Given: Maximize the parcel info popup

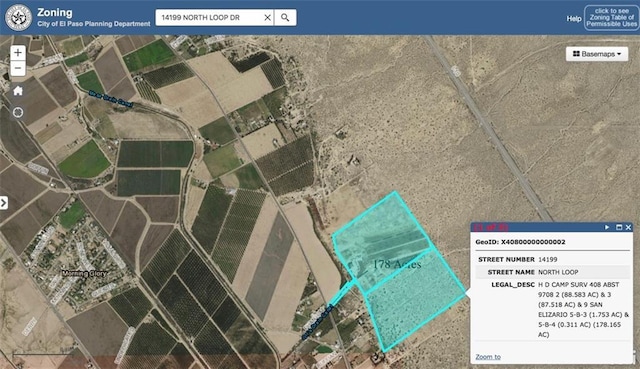Looking at the screenshot, I should [x=619, y=227].
